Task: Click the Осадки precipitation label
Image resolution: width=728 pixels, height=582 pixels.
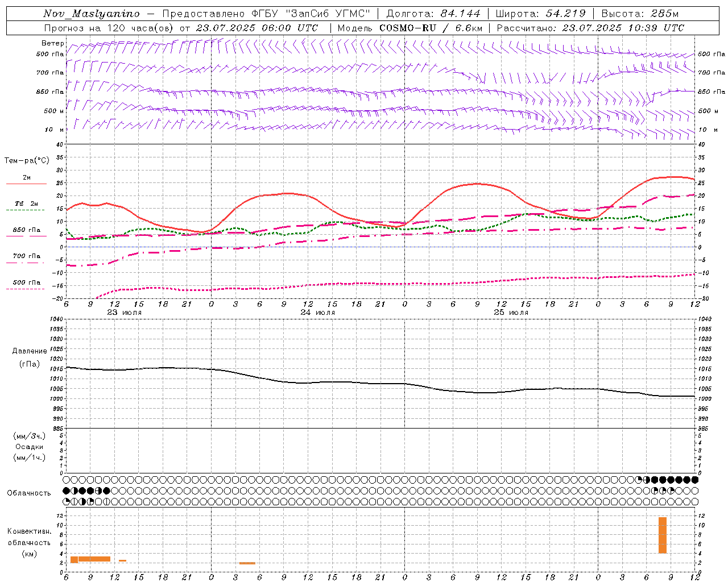Action: pos(30,447)
